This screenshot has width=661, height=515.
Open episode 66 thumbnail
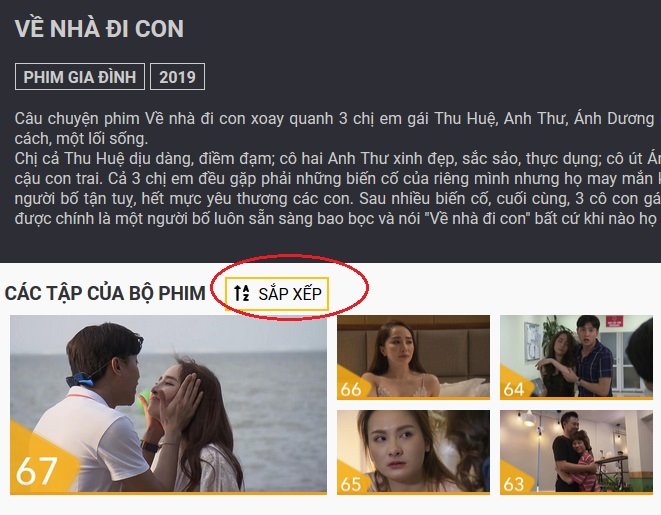coord(414,357)
